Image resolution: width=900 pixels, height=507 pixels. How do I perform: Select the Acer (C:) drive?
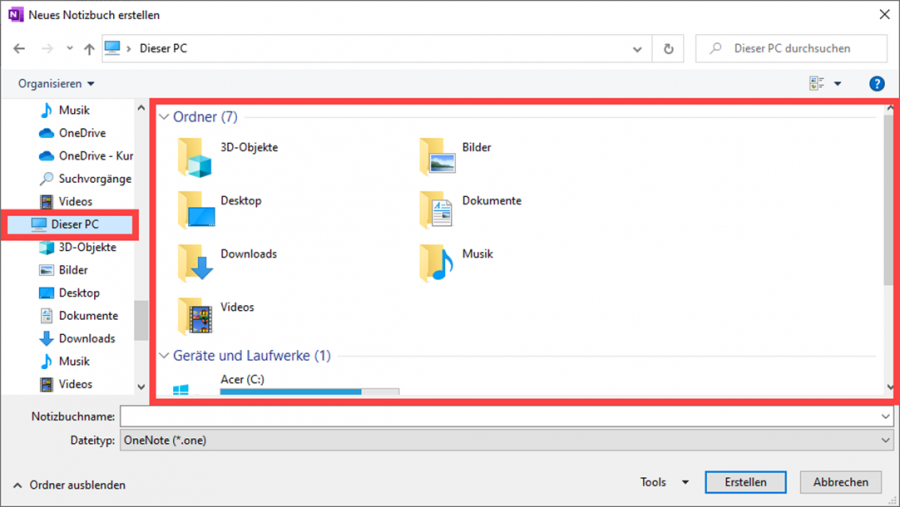point(242,380)
